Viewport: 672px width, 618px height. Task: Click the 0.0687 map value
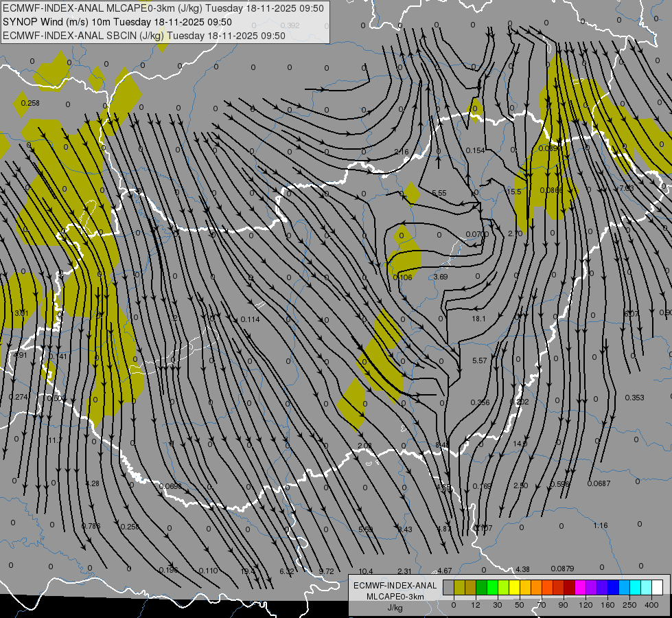pos(599,483)
